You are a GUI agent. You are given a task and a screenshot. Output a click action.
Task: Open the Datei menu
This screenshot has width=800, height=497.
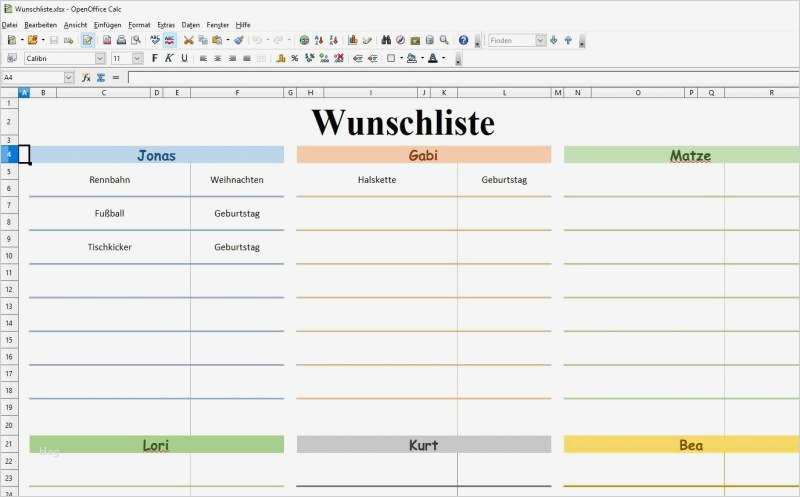[9, 24]
